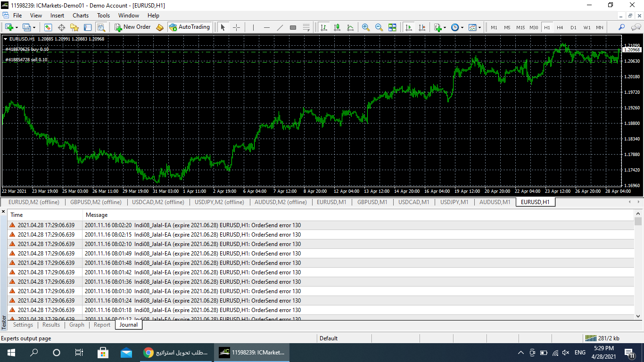The width and height of the screenshot is (644, 362).
Task: Open the chat bubbles icon
Action: point(636,27)
